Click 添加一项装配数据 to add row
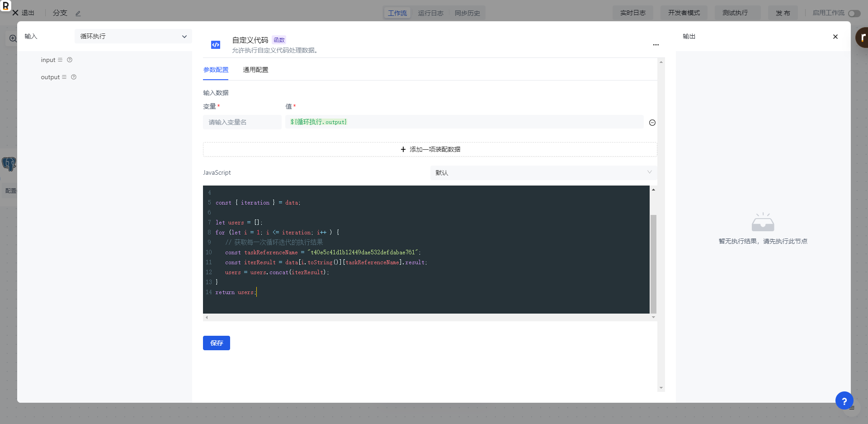The width and height of the screenshot is (868, 424). tap(429, 149)
